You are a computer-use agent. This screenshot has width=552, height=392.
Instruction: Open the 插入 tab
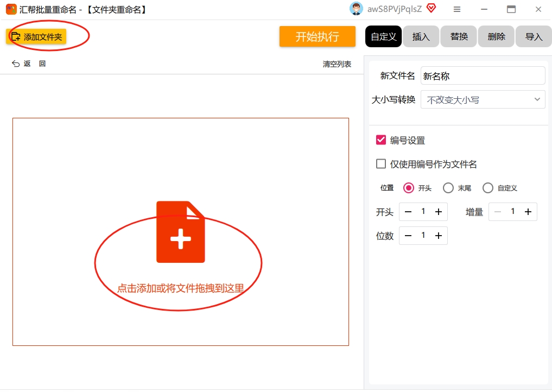[421, 36]
